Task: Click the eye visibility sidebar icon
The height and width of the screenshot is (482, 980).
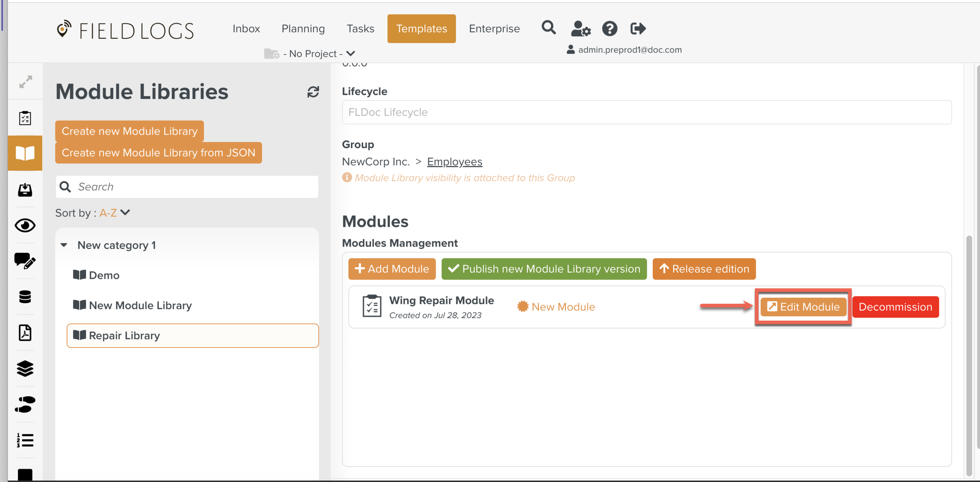Action: 25,225
